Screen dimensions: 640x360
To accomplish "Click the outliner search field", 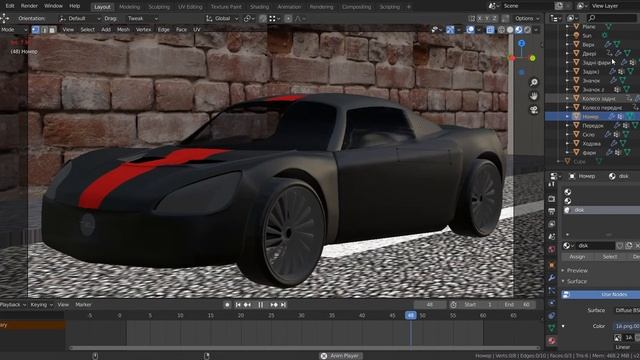I will pos(611,18).
